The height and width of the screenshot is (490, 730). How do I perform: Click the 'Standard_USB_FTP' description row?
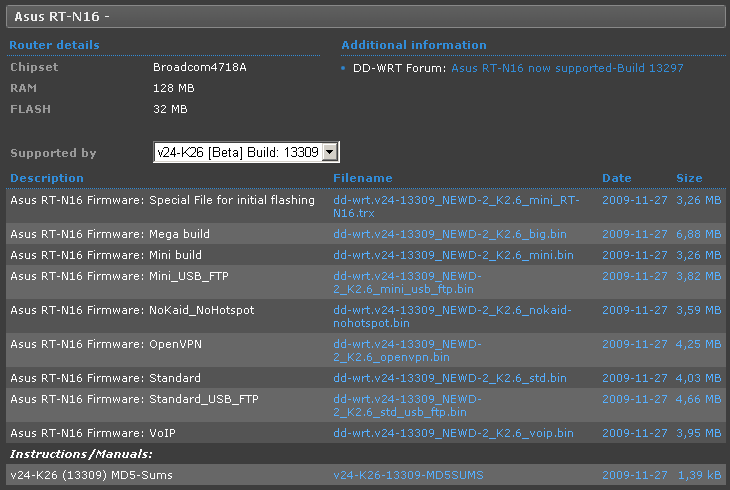coord(134,399)
